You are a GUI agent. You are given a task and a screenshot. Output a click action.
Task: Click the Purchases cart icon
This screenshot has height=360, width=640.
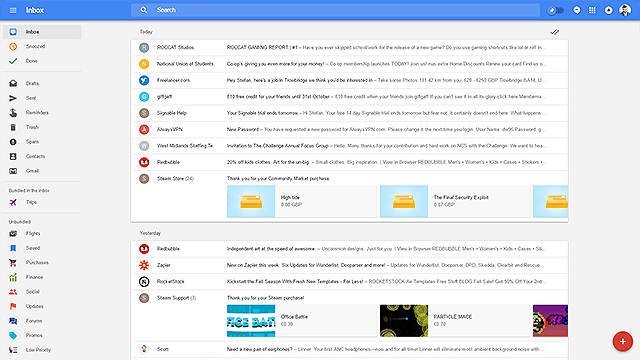pyautogui.click(x=13, y=263)
